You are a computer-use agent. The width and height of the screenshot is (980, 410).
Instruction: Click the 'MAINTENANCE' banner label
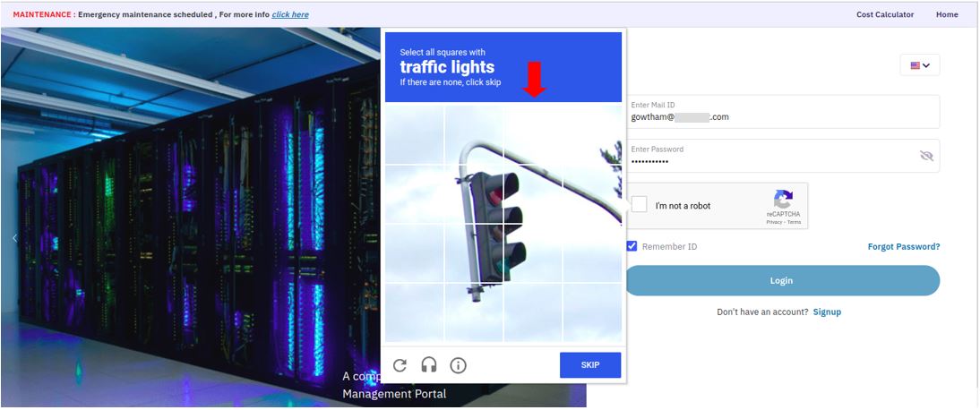point(42,14)
